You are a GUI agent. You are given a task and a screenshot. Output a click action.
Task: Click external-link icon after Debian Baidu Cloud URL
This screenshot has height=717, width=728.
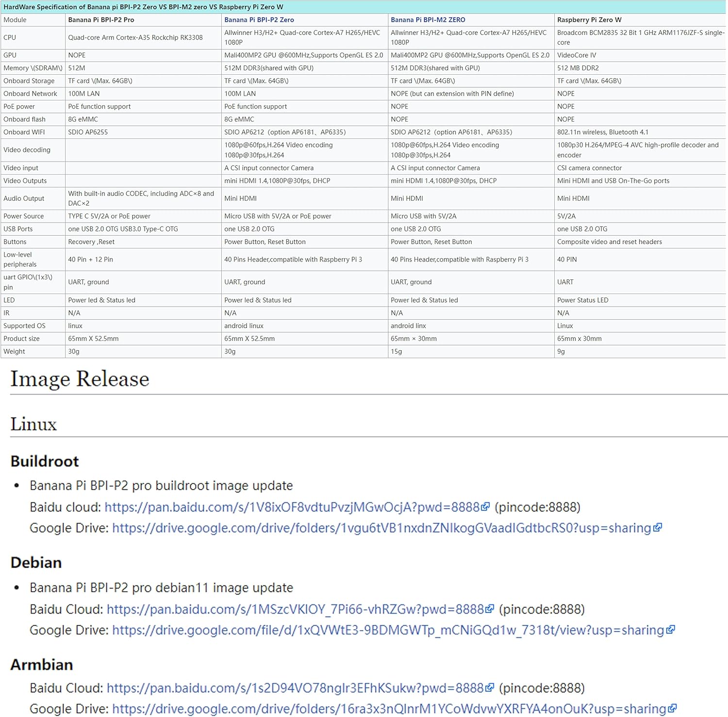[490, 609]
